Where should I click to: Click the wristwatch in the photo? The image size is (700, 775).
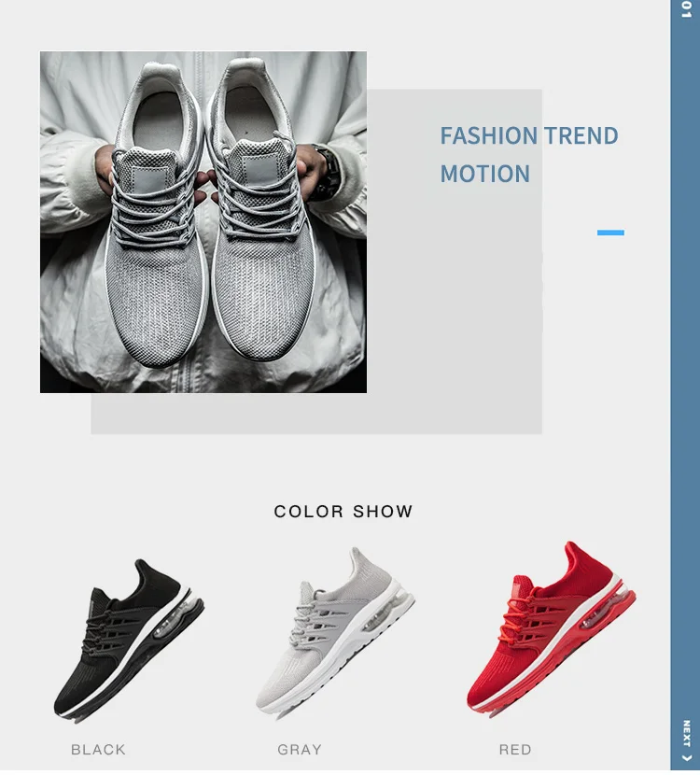click(x=326, y=173)
